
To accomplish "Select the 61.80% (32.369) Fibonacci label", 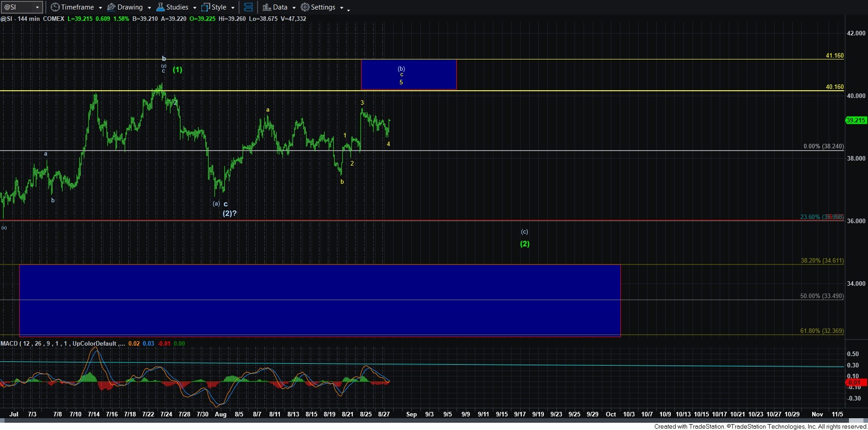I will (x=822, y=331).
